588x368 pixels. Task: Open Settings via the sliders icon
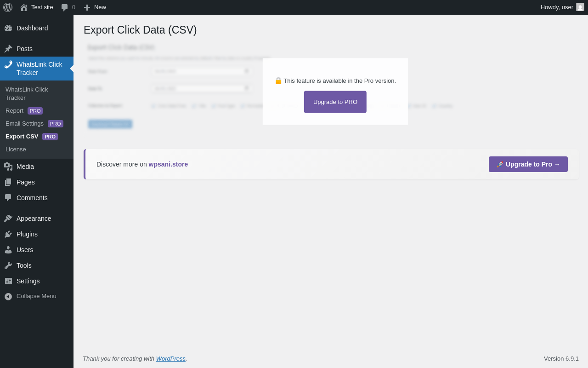coord(8,281)
